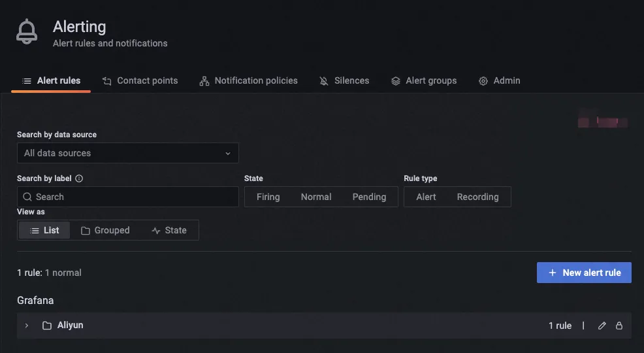Open the Contact points tab

(x=140, y=81)
